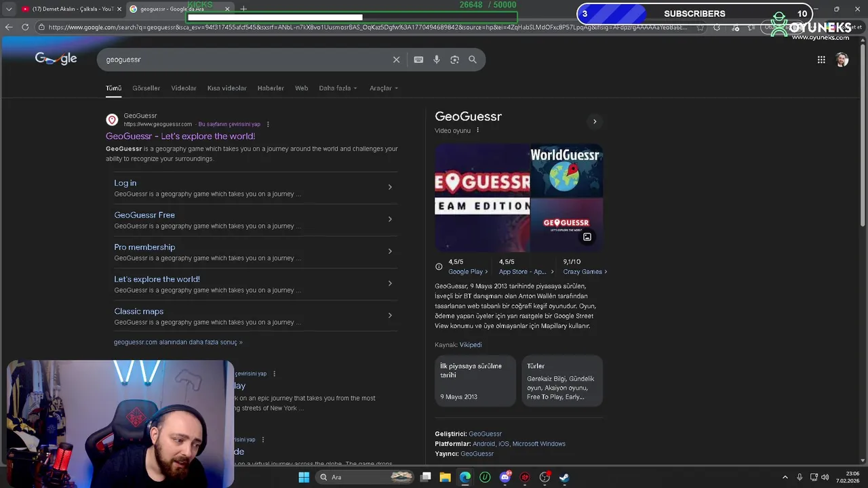Open a new browser tab
Image resolution: width=868 pixels, height=488 pixels.
pyautogui.click(x=243, y=9)
